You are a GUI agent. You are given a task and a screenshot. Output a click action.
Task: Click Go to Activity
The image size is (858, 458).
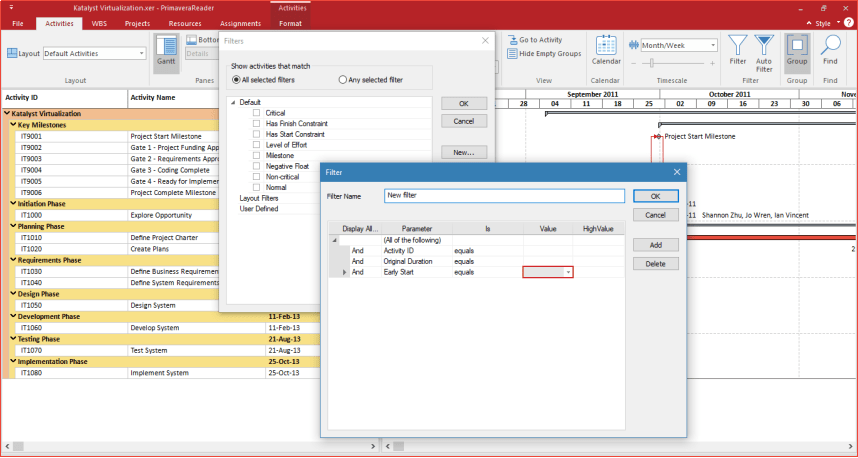(x=535, y=40)
